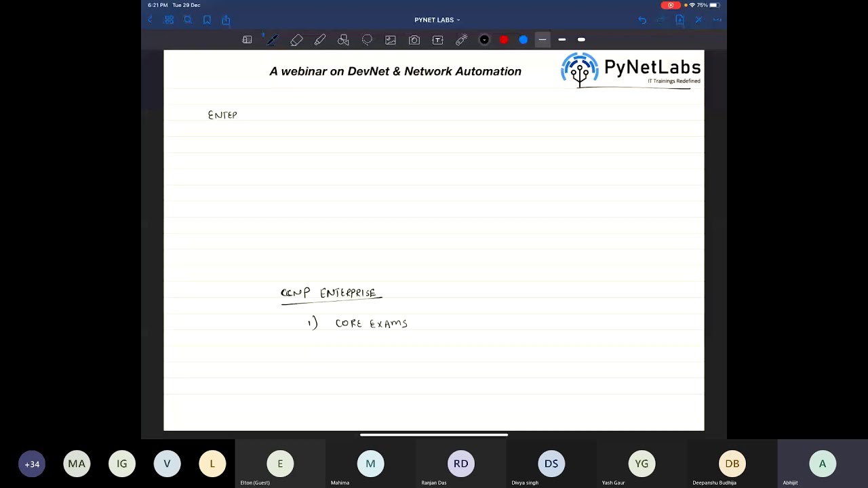Click the Wi-Fi status icon
The width and height of the screenshot is (868, 488).
(x=692, y=5)
